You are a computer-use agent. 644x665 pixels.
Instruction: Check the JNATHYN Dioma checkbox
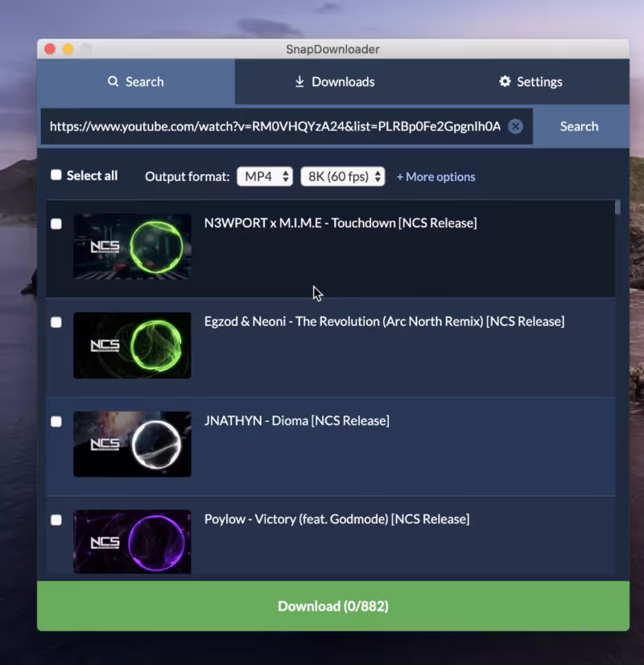[x=56, y=421]
